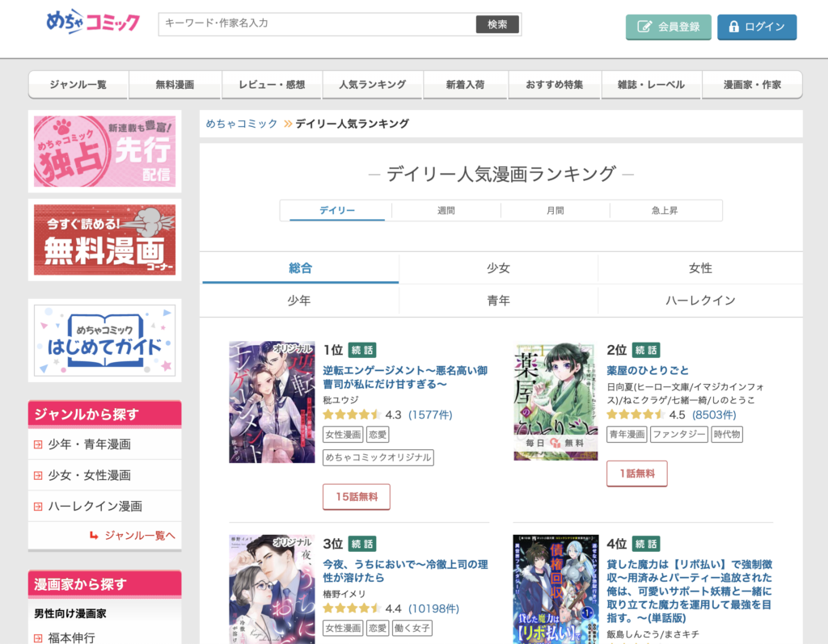Expand the ジャンル一覧へ link in sidebar
This screenshot has width=828, height=644.
[x=133, y=535]
